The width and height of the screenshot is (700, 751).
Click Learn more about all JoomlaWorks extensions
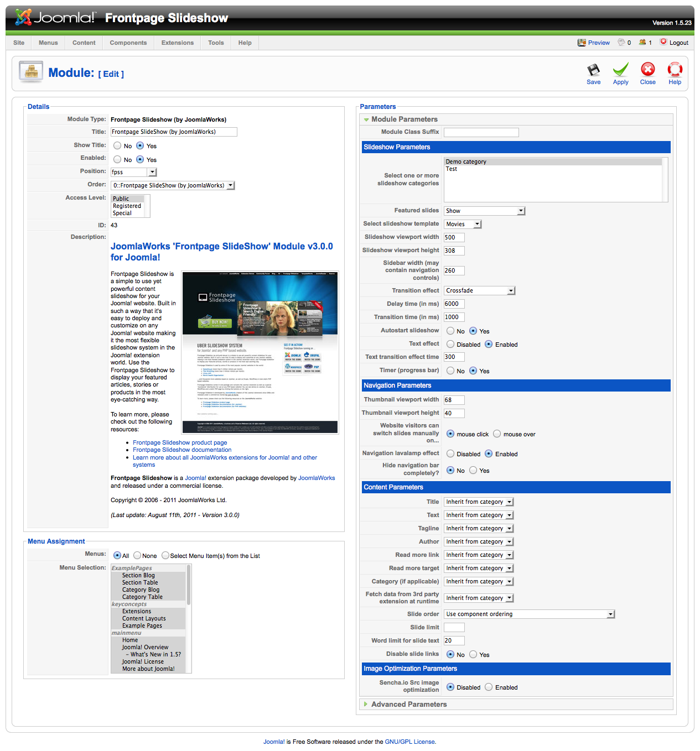[225, 461]
